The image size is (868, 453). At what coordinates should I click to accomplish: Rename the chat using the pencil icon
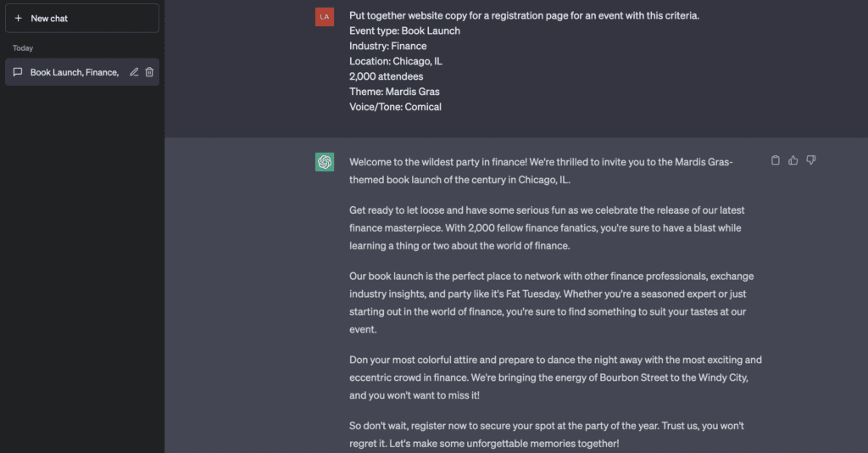134,72
